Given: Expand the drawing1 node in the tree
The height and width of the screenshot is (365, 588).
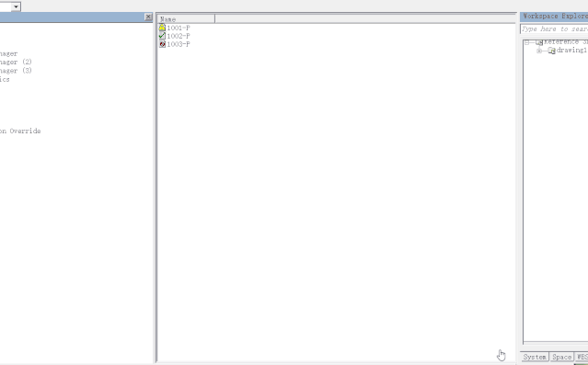Looking at the screenshot, I should (539, 51).
